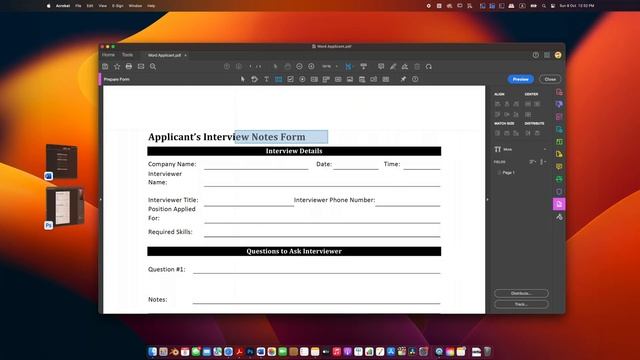The image size is (640, 360).
Task: Open the Word window thumbnail on desktop
Action: (x=61, y=162)
